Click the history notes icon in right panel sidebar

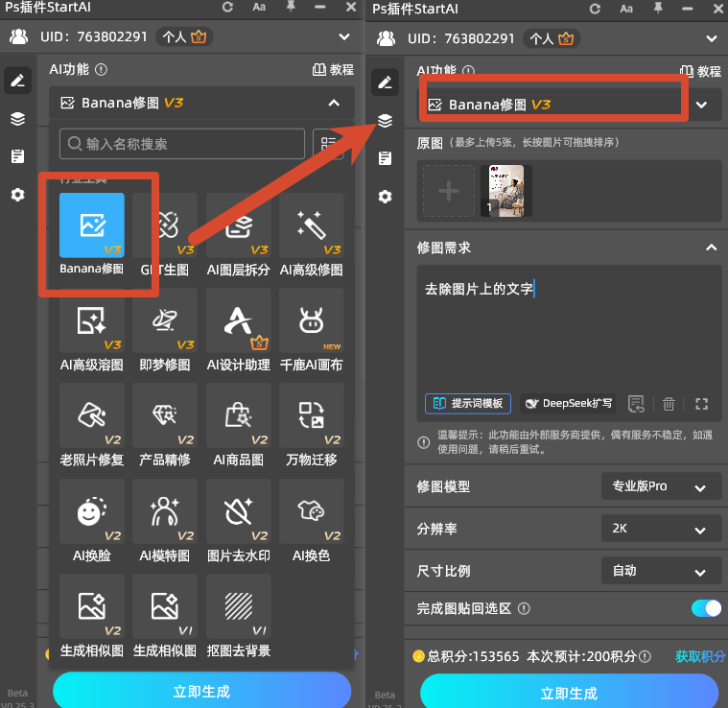click(385, 158)
